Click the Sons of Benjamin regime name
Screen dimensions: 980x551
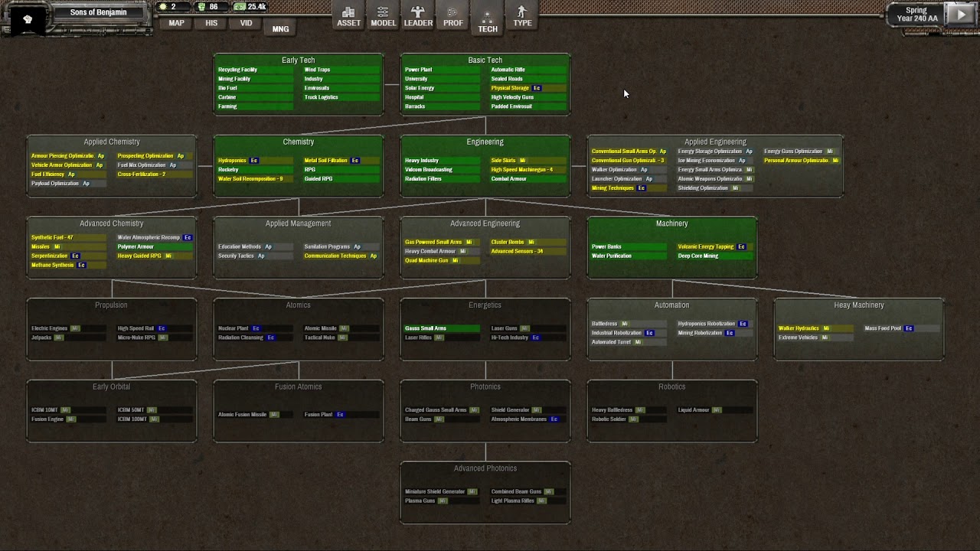pyautogui.click(x=99, y=12)
